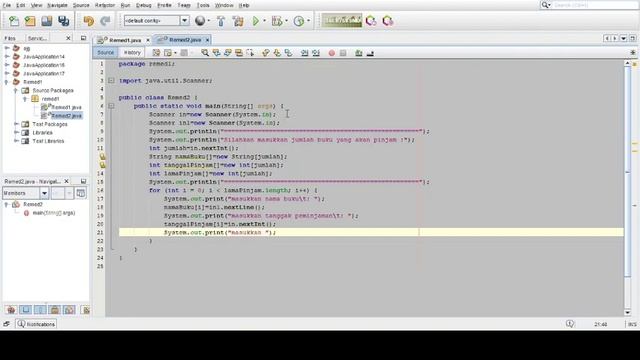Click the Debug Project icon
640x360 pixels.
pos(277,21)
